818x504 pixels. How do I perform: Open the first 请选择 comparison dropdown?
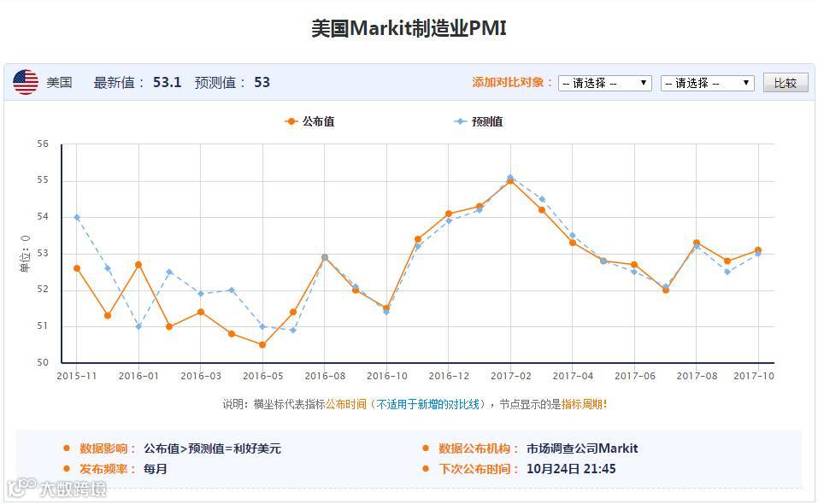click(604, 83)
